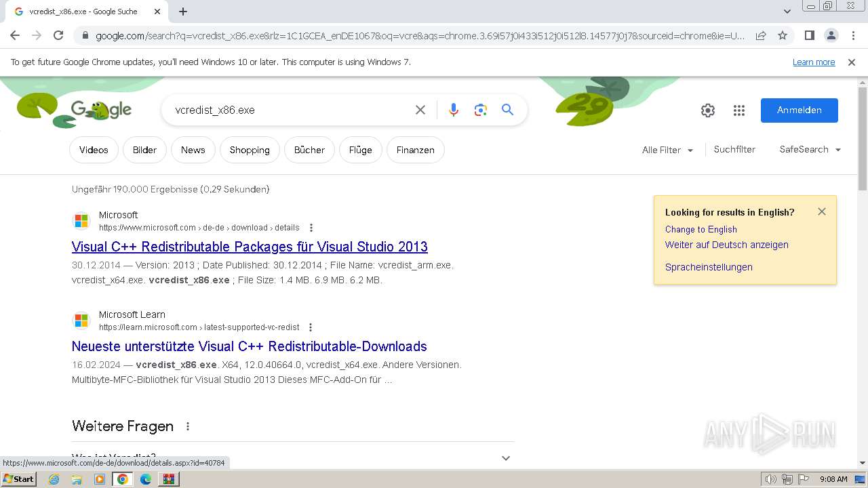Open Spracheinstellungen link
This screenshot has width=868, height=488.
coord(709,267)
